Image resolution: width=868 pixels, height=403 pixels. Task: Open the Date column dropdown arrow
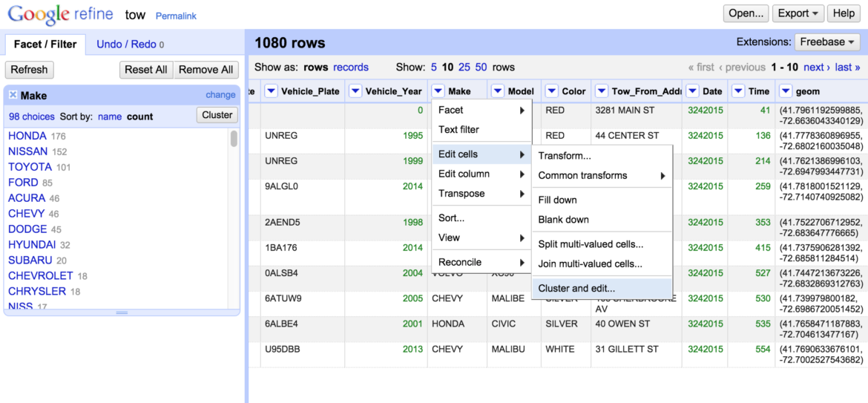point(692,91)
